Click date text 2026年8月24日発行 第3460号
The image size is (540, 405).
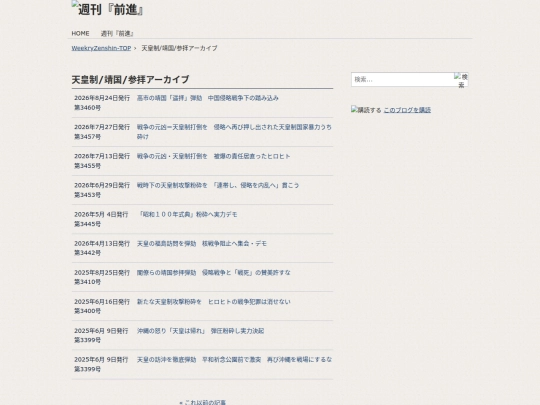(102, 103)
